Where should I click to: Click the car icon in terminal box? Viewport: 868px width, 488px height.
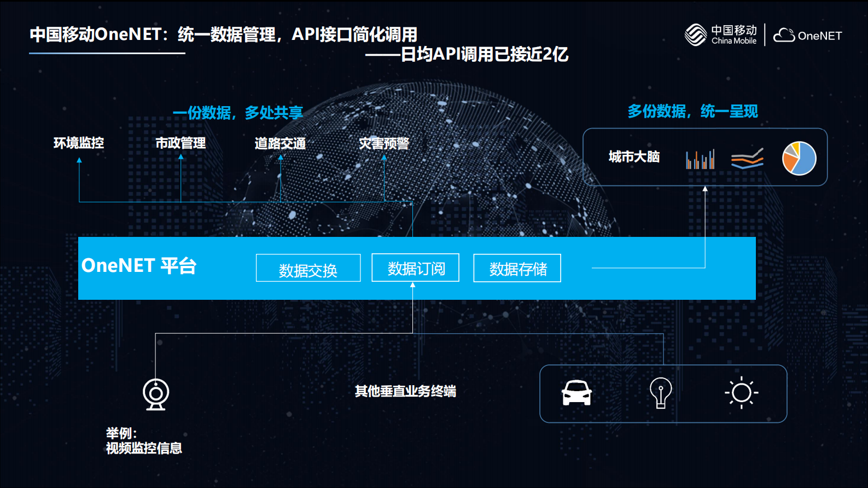pyautogui.click(x=576, y=393)
